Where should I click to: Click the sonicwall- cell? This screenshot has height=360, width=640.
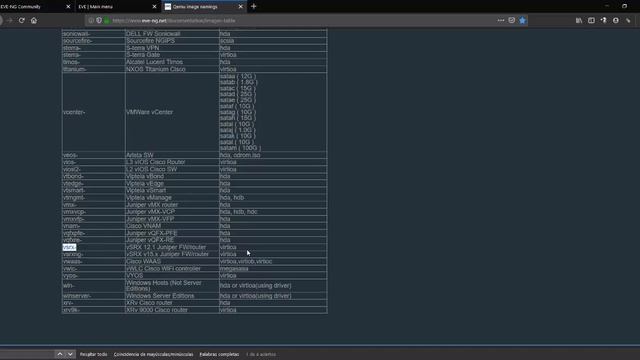tap(93, 33)
